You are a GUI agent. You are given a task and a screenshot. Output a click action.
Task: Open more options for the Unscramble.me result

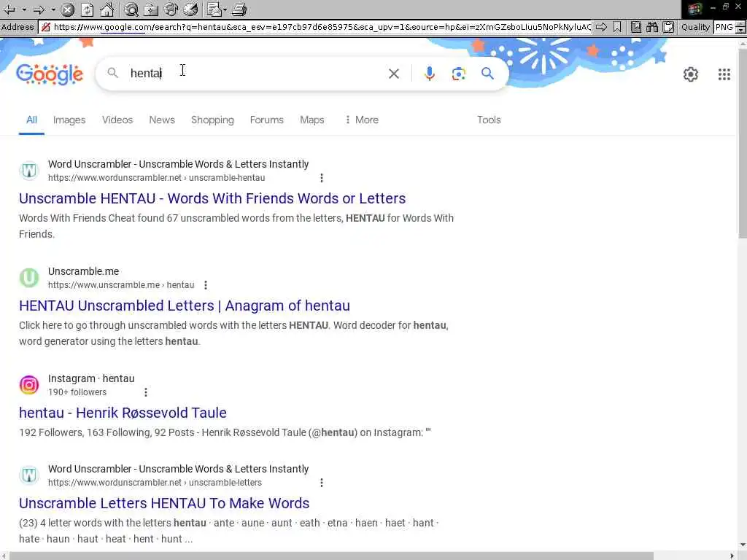(205, 285)
